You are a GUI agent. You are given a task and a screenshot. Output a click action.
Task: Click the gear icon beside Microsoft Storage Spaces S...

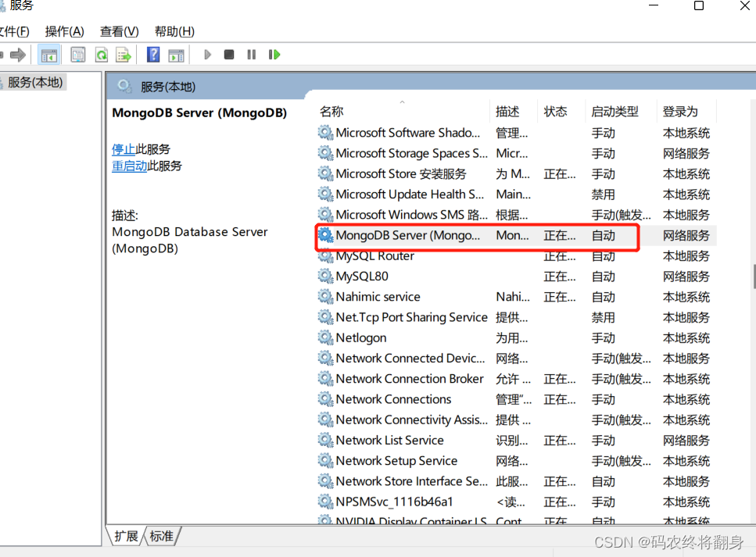pos(325,153)
